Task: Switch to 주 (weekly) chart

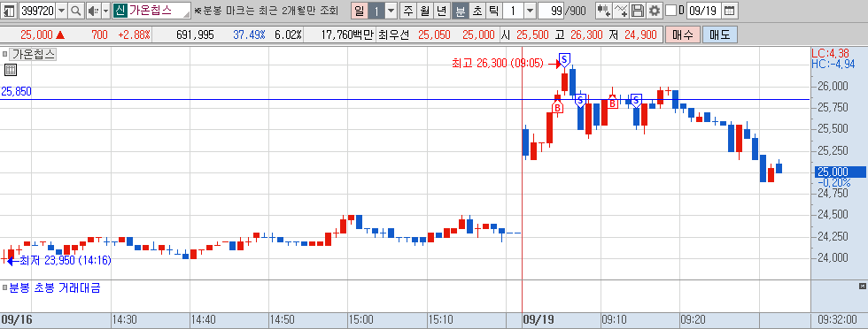Action: coord(408,10)
